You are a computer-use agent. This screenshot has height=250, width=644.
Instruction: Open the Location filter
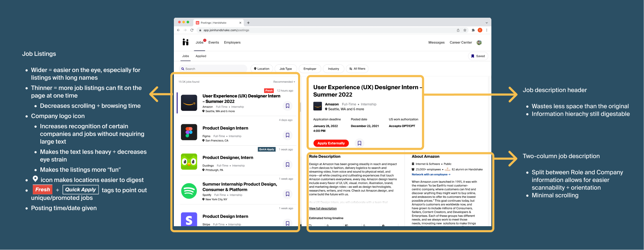pyautogui.click(x=262, y=69)
